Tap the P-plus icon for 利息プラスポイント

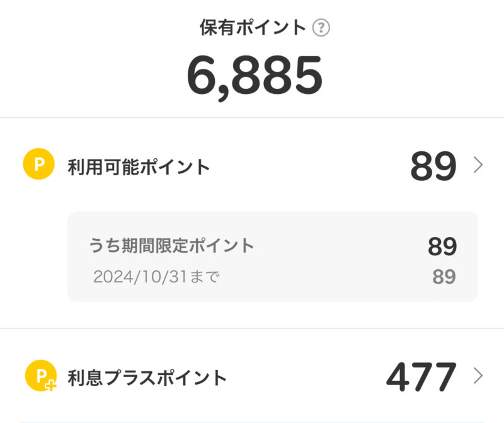(40, 377)
